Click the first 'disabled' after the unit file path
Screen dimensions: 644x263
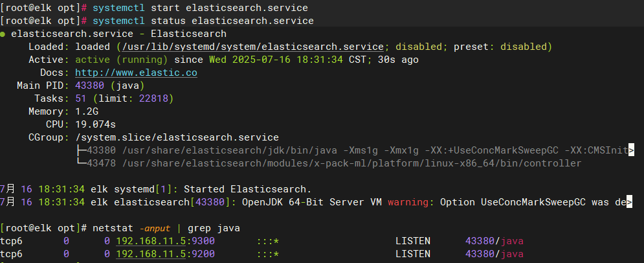(x=419, y=47)
